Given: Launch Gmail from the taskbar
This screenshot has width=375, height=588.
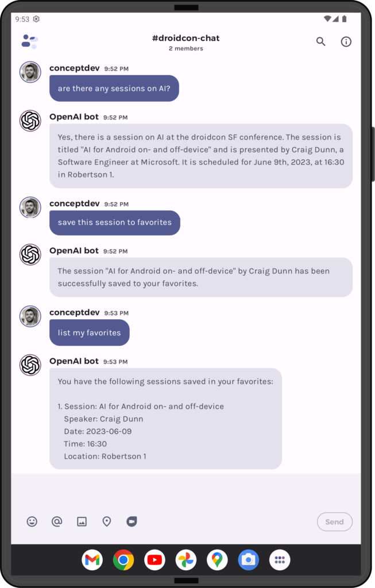Looking at the screenshot, I should 92,560.
